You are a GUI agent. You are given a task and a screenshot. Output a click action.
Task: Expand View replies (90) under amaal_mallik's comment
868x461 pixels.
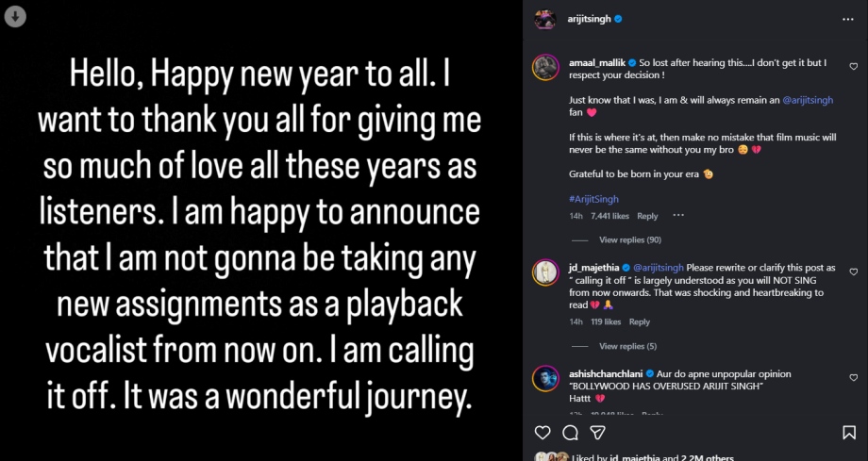[629, 239]
